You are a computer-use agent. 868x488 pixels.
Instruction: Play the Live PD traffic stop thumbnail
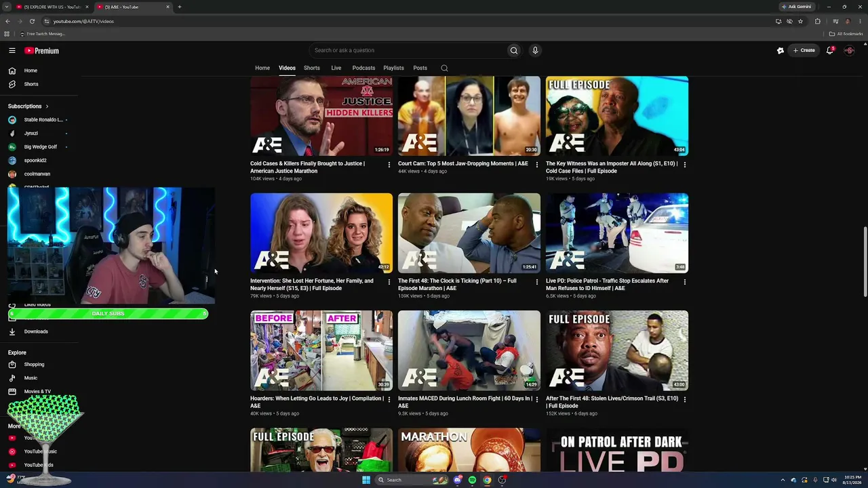[617, 233]
